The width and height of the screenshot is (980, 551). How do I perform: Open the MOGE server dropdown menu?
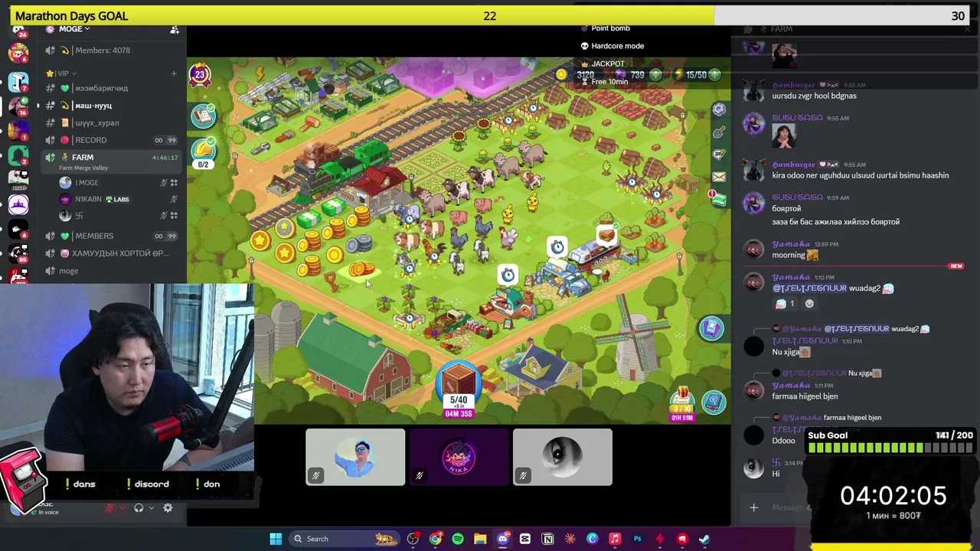75,29
